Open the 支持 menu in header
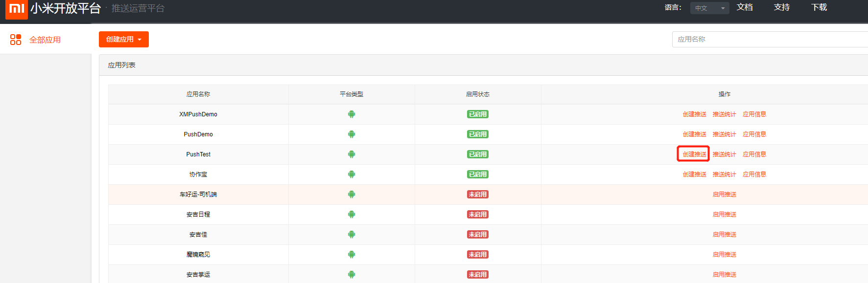This screenshot has height=283, width=868. tap(782, 7)
